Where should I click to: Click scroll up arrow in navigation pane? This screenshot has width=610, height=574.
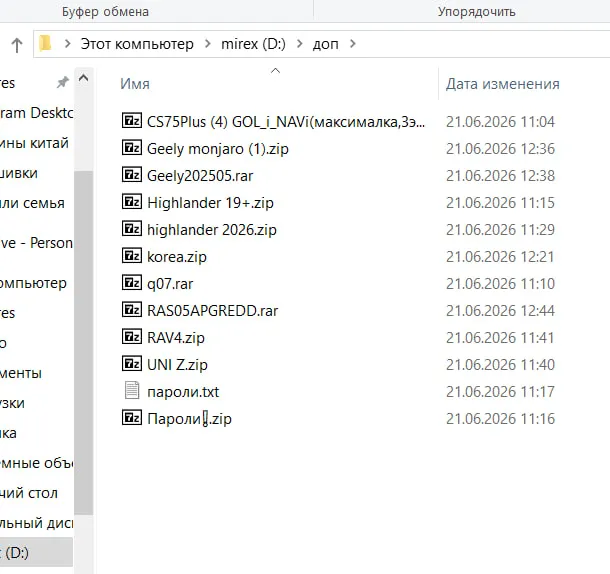coord(83,79)
